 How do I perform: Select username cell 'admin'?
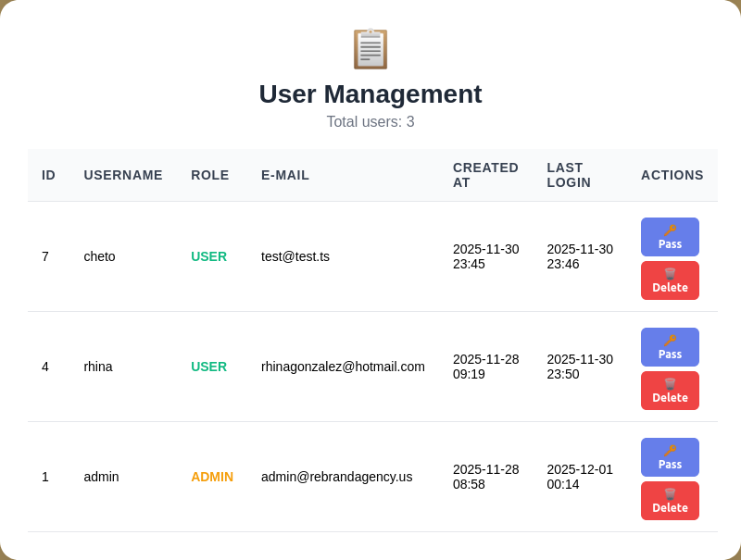tap(101, 477)
